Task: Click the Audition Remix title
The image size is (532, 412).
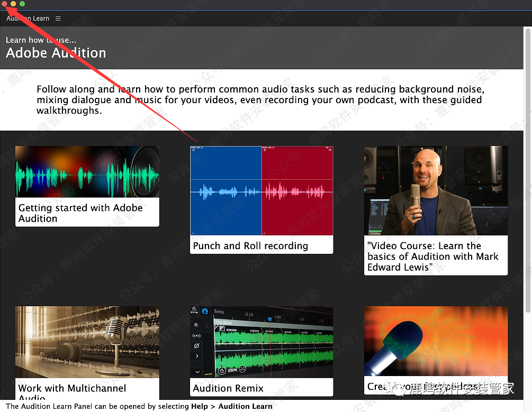Action: (x=228, y=388)
